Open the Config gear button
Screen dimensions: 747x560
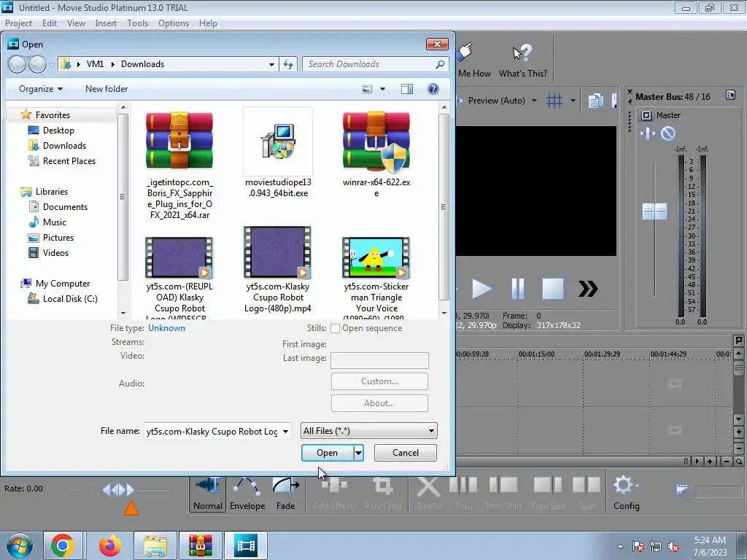point(626,494)
